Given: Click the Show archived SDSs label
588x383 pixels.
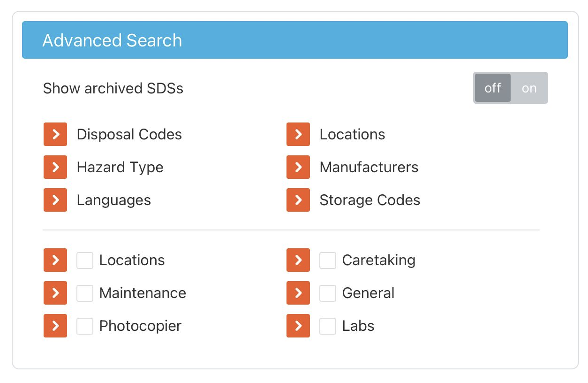Looking at the screenshot, I should tap(113, 88).
